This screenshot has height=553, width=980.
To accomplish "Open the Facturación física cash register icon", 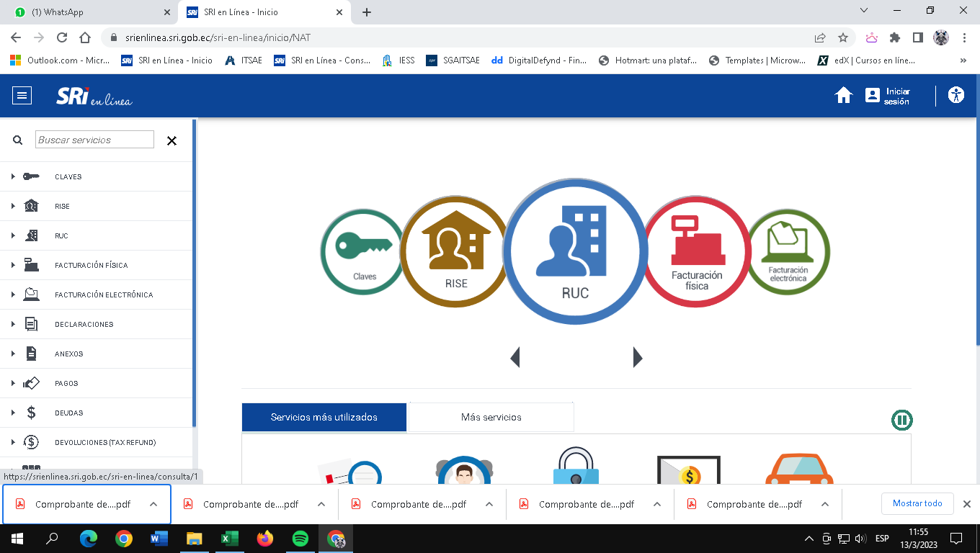I will point(696,251).
